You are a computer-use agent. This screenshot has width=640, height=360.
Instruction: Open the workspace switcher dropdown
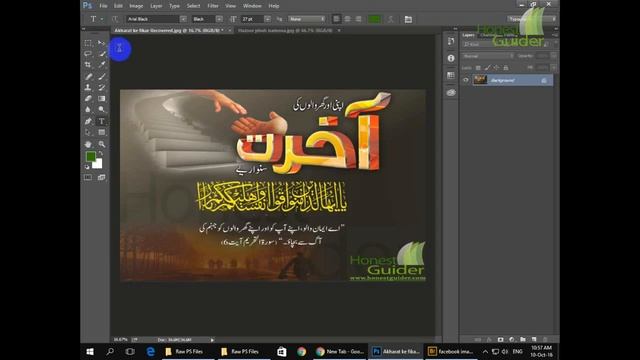pos(532,19)
